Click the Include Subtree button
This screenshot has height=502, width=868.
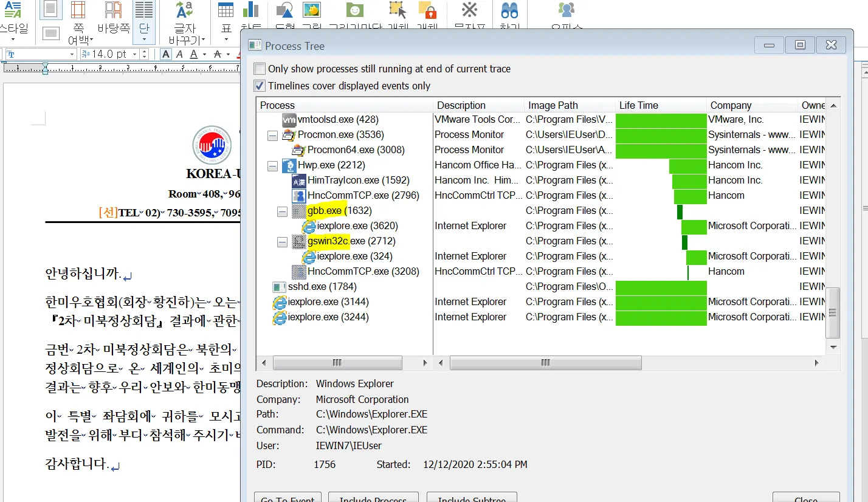pos(472,497)
